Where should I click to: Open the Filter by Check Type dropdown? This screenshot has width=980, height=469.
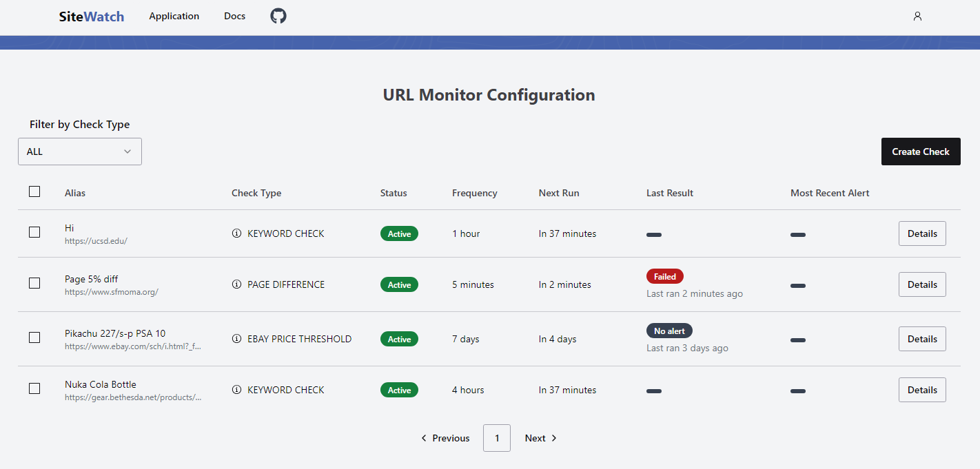pyautogui.click(x=80, y=152)
